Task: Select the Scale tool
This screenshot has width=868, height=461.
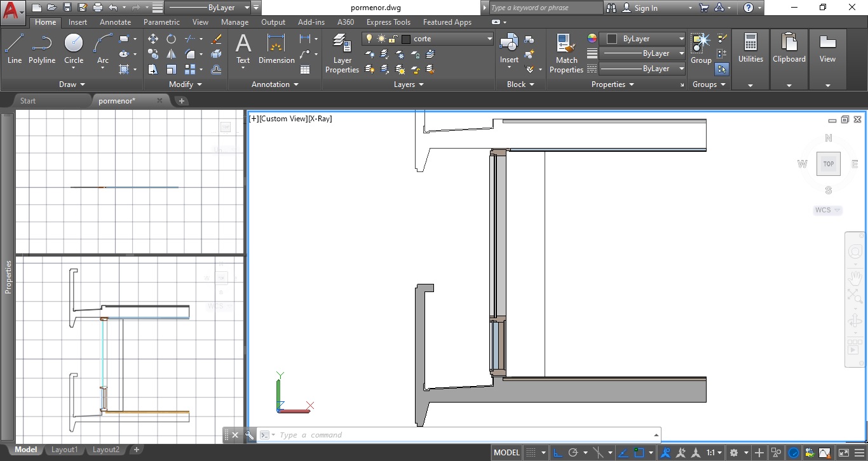Action: click(171, 69)
